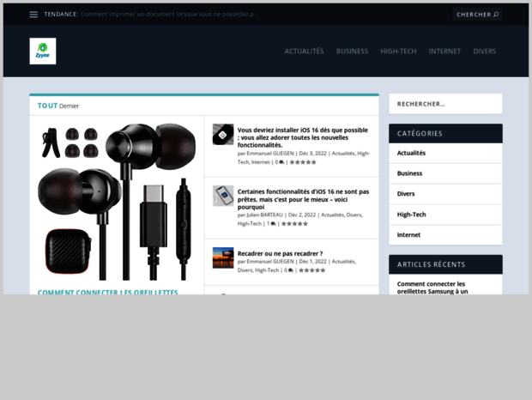Click author Emmanuel GUEGEN on iOS 16 install article

pos(270,154)
